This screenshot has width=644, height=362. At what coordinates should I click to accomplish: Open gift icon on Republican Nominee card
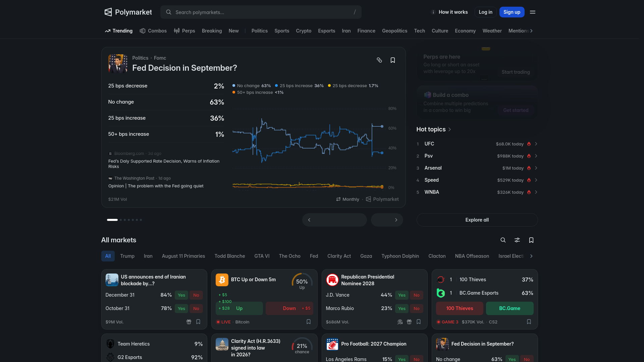[409, 322]
